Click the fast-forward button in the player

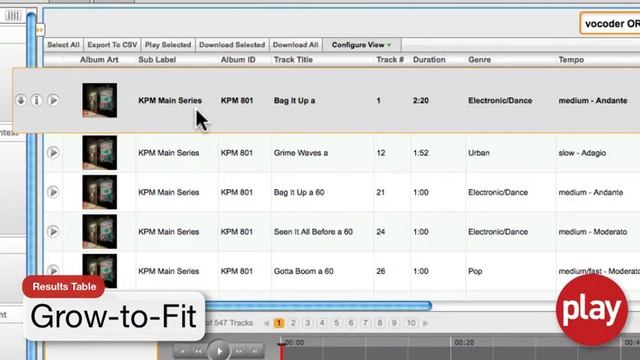(239, 351)
